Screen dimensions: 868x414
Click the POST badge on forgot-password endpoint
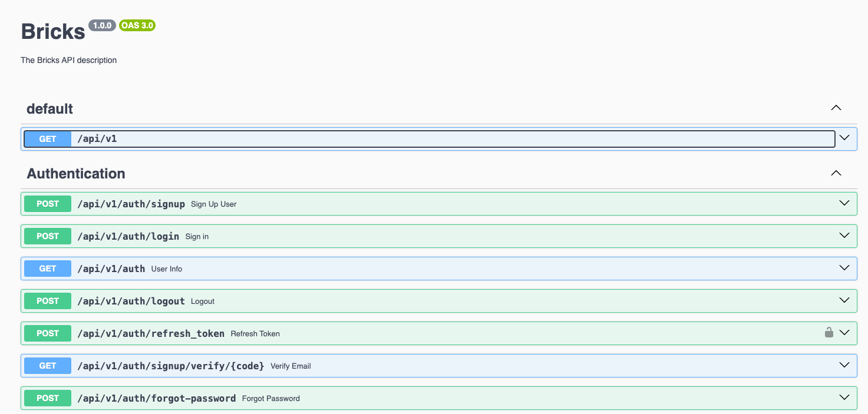pyautogui.click(x=47, y=398)
